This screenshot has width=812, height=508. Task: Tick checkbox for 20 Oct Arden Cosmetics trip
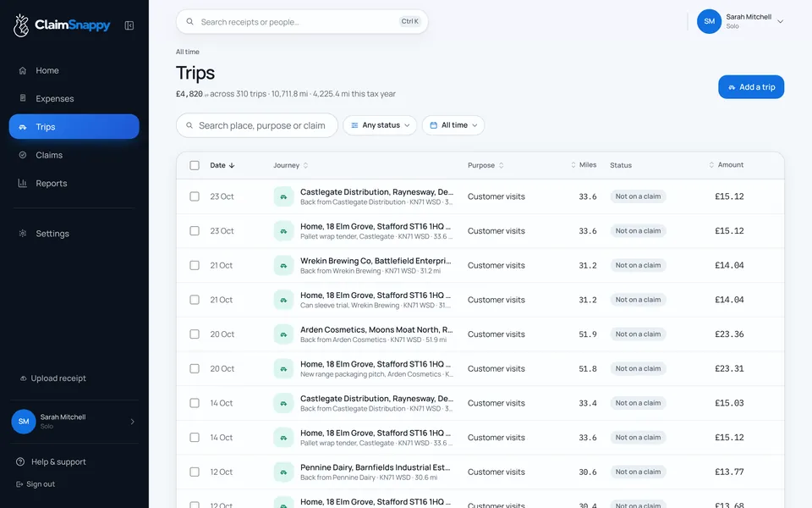[x=195, y=334]
